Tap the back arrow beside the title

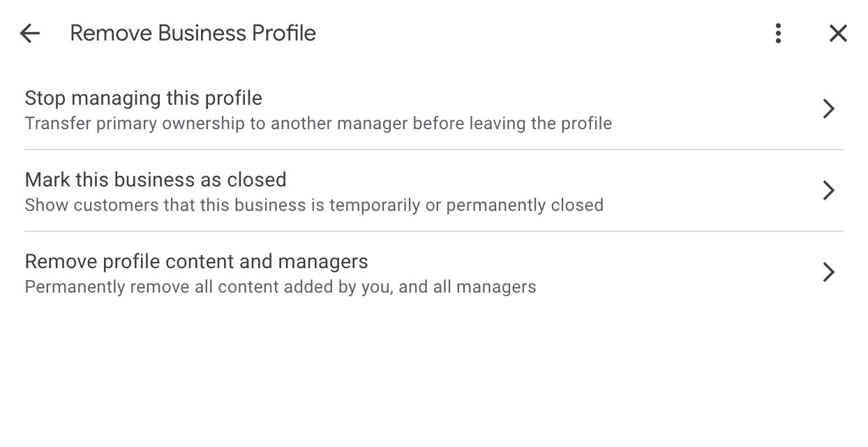(x=29, y=33)
